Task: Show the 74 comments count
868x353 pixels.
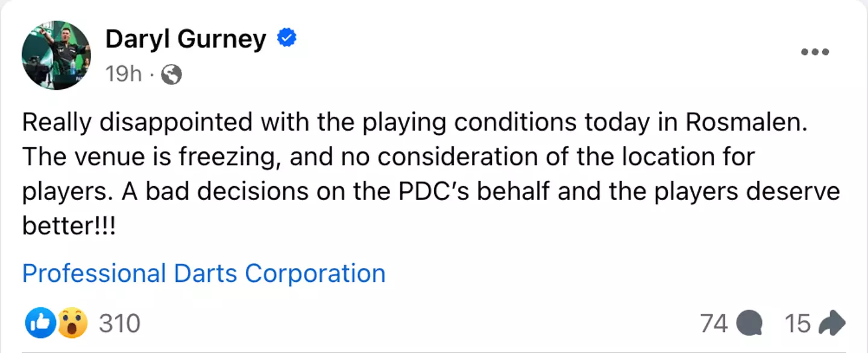Action: [714, 323]
